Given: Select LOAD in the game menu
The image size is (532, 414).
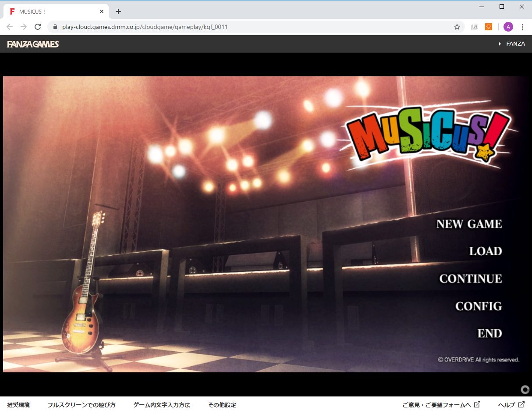Looking at the screenshot, I should [x=485, y=251].
